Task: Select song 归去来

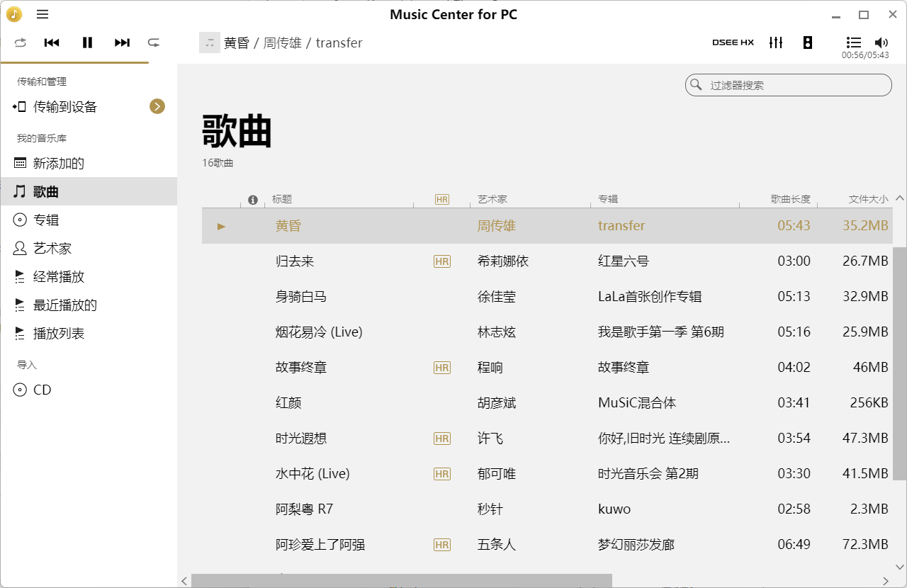Action: (295, 261)
